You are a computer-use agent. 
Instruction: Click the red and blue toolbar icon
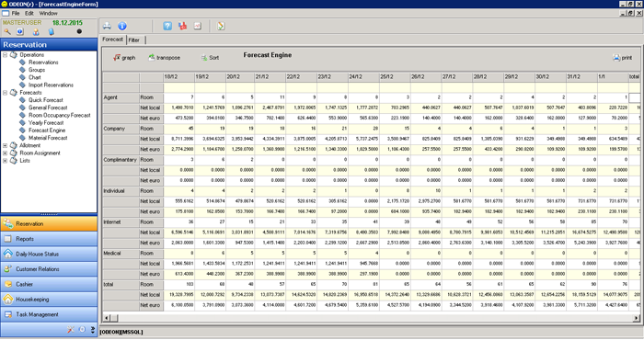[182, 27]
